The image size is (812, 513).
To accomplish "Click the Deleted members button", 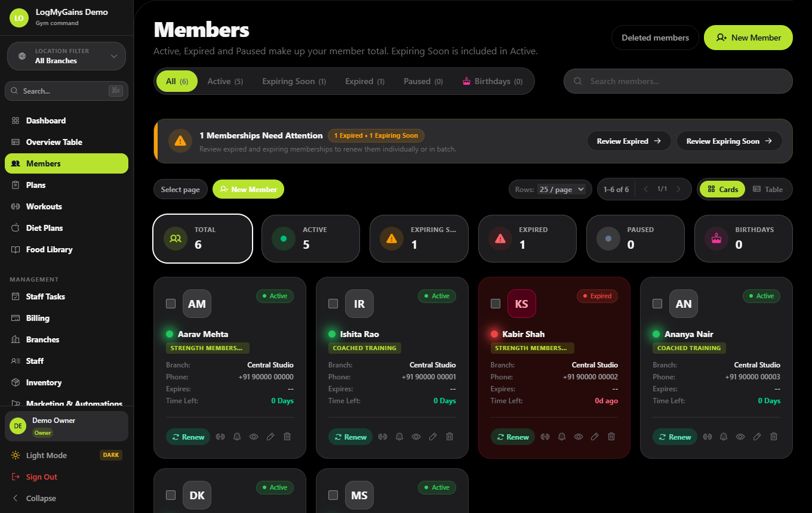I will pyautogui.click(x=655, y=38).
